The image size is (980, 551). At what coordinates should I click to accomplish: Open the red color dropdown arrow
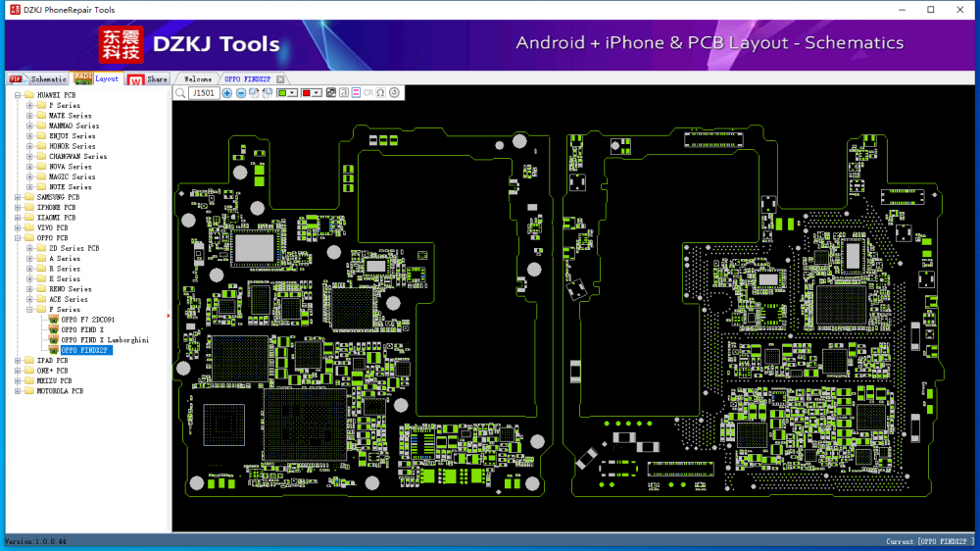(317, 93)
